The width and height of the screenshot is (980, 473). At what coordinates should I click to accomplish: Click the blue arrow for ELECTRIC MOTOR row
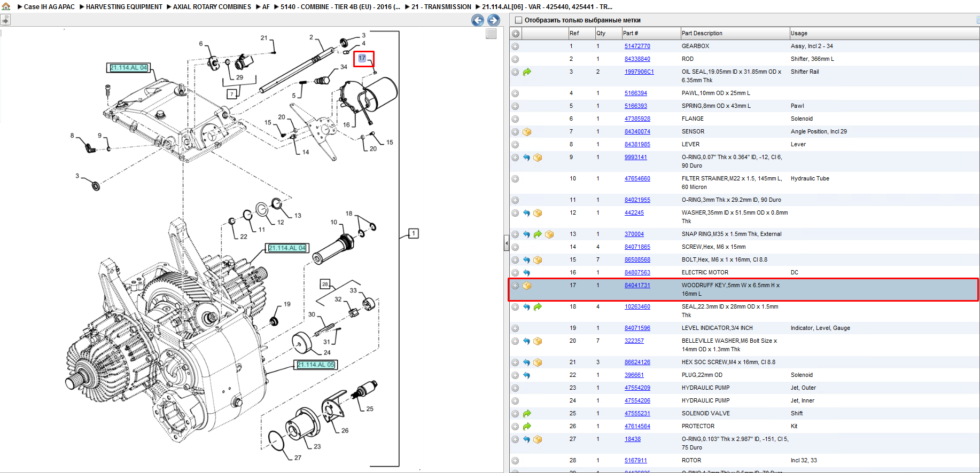pos(527,273)
